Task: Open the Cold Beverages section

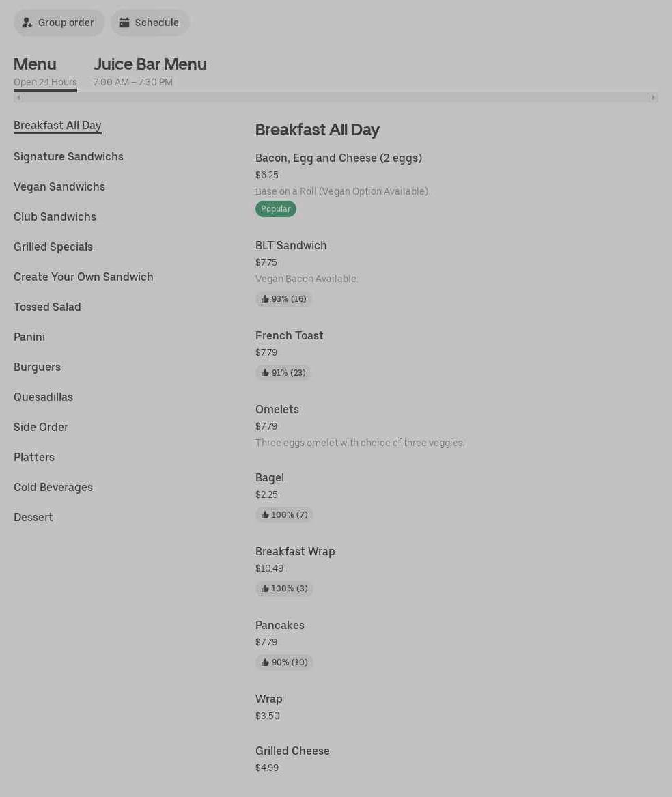Action: coord(53,488)
